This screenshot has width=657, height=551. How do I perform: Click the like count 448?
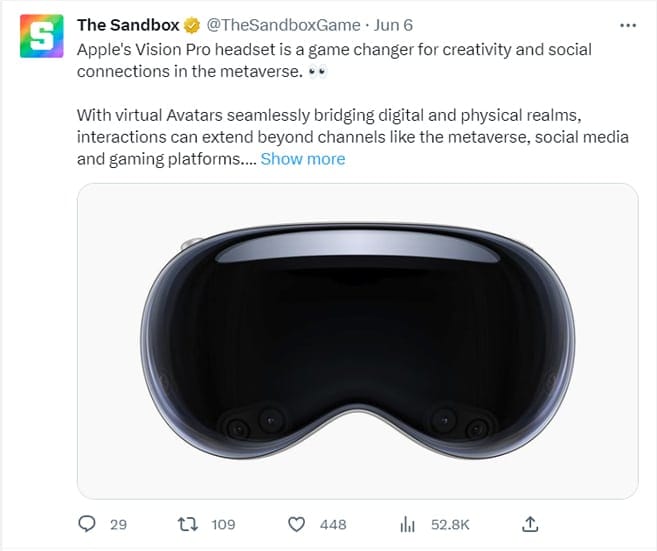pyautogui.click(x=332, y=524)
